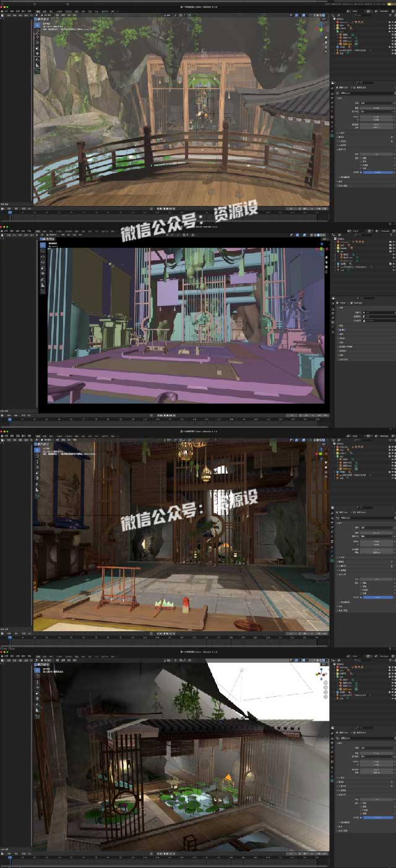396x868 pixels.
Task: Pick the Annotate tool in top Blender window
Action: 37,60
